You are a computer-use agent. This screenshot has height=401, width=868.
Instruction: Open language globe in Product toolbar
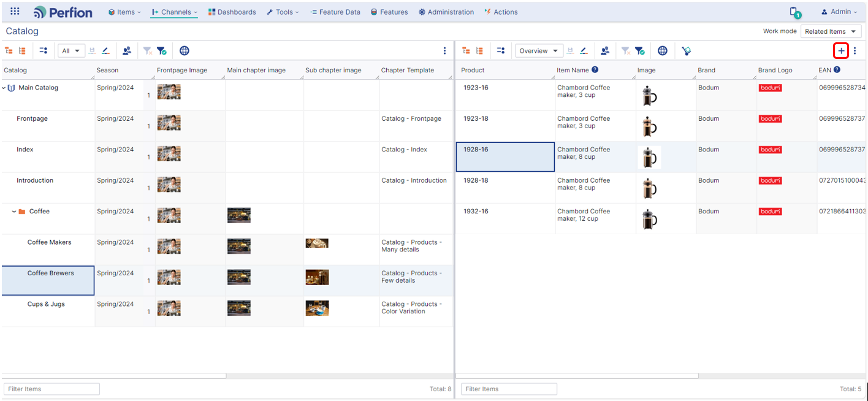[x=663, y=51]
